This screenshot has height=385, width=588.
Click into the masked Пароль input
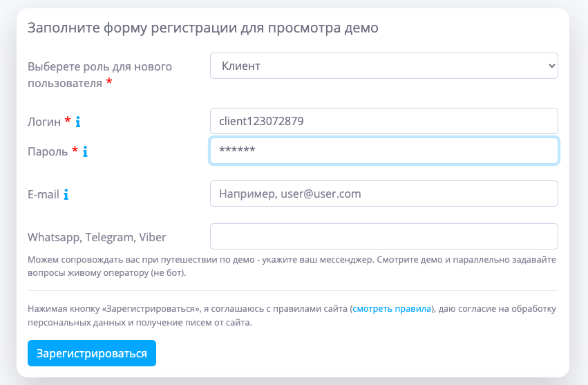click(383, 151)
